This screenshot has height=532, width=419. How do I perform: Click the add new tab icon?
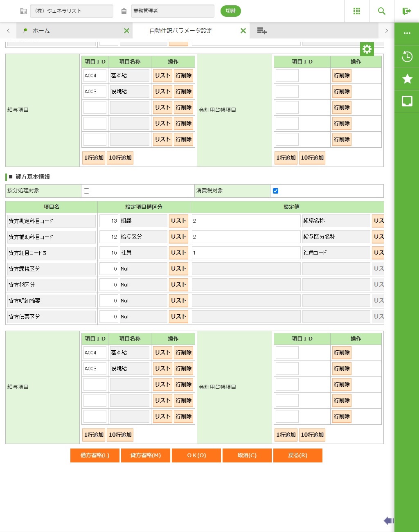pyautogui.click(x=262, y=31)
